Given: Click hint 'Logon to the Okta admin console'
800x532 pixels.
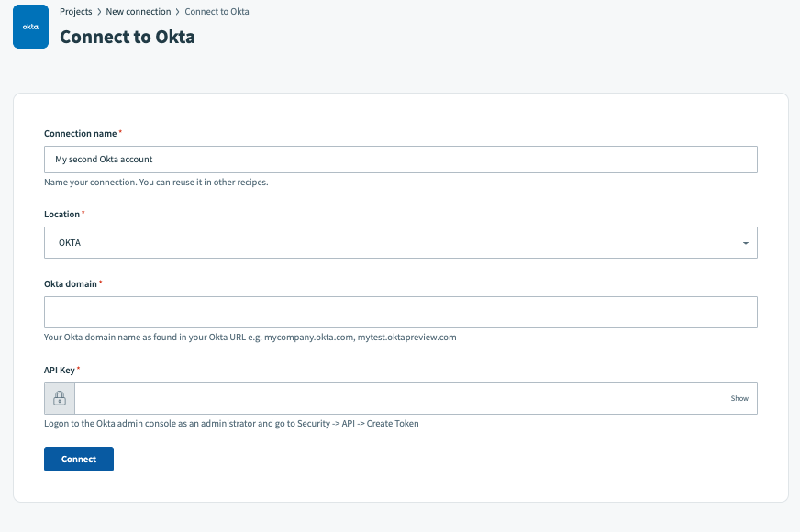Looking at the screenshot, I should [231, 424].
